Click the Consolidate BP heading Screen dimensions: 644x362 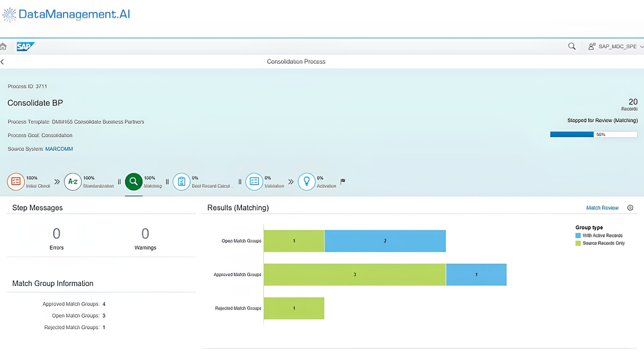35,103
